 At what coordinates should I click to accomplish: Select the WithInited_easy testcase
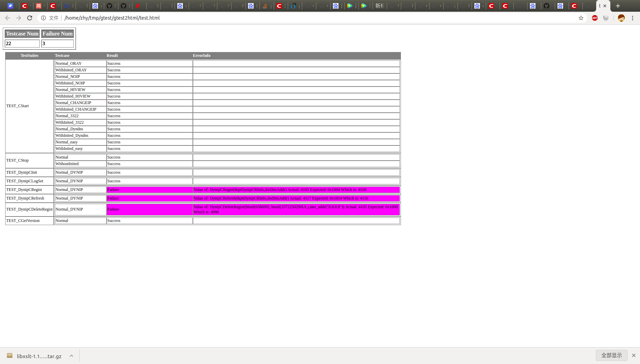pos(80,149)
